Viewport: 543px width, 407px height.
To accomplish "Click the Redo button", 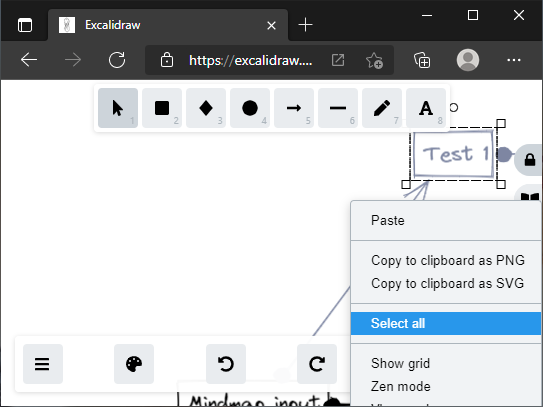I will [317, 364].
